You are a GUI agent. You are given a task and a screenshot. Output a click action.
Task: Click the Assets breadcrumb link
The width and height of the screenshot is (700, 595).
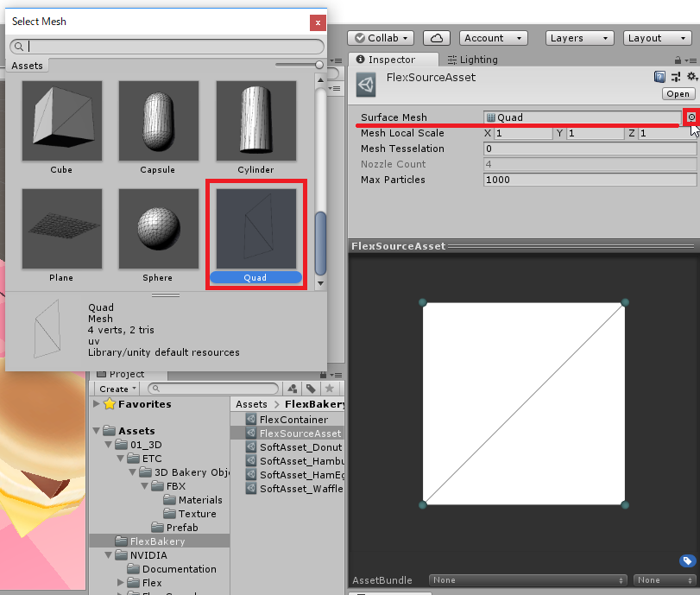(x=251, y=403)
